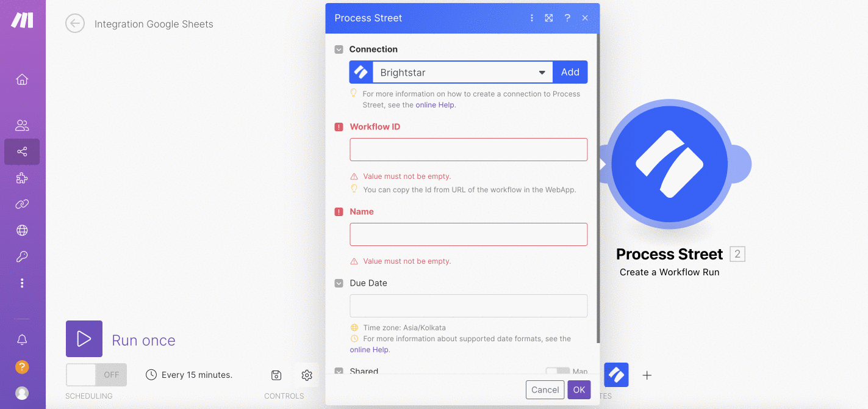
Task: Open Scenarios share icon in sidebar
Action: (x=22, y=151)
